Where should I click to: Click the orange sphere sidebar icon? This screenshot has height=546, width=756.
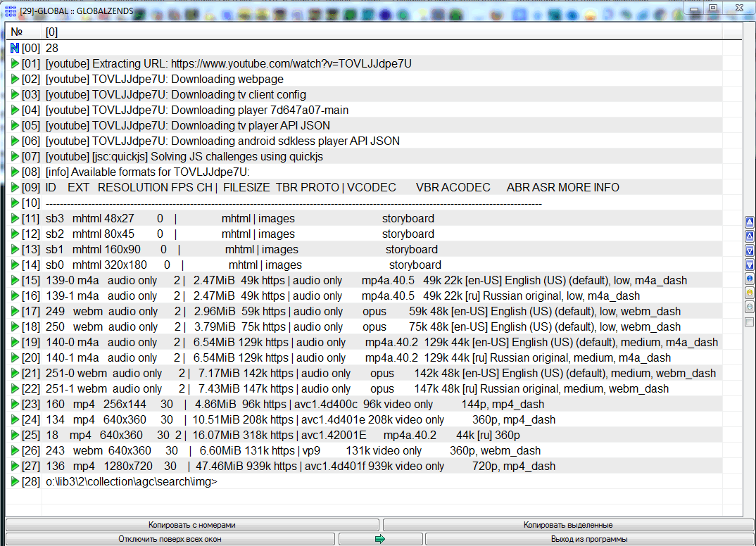(x=750, y=293)
